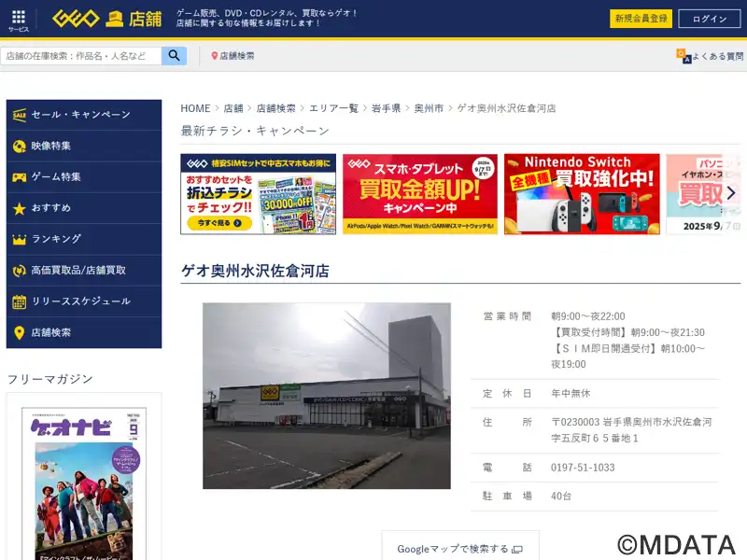
Task: Click the phone number 0197-51-1033
Action: [583, 468]
